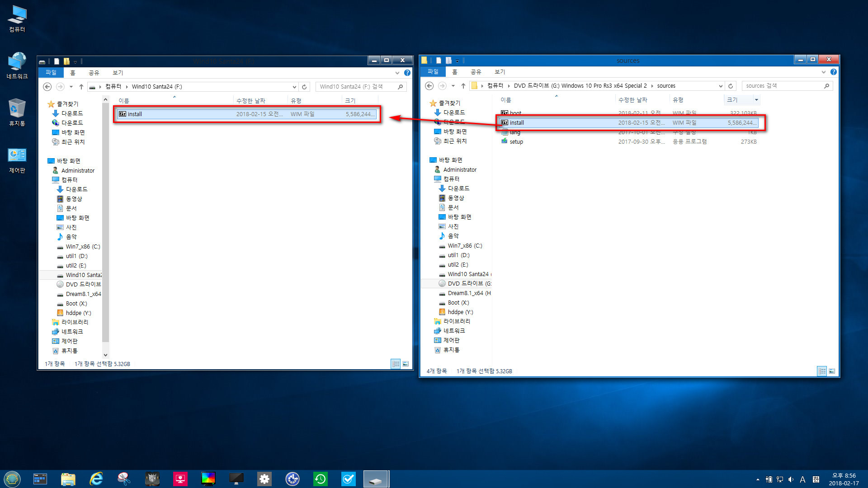Go up one folder in left F: window

coord(81,87)
